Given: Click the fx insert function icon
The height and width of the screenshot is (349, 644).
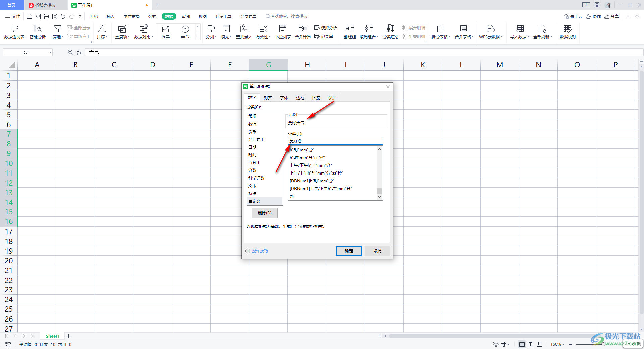Looking at the screenshot, I should click(79, 52).
